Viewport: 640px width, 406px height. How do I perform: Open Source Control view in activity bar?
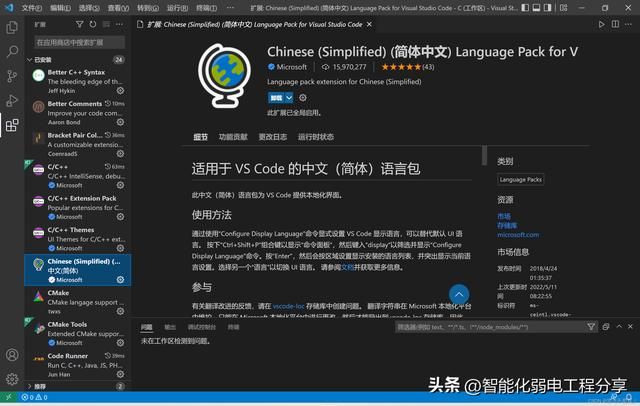click(11, 75)
